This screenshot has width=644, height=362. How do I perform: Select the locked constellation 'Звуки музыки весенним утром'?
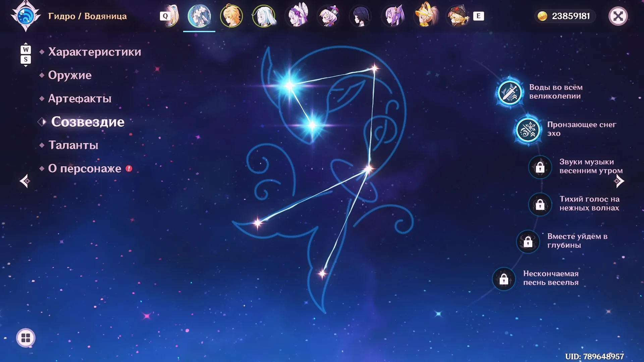coord(540,167)
